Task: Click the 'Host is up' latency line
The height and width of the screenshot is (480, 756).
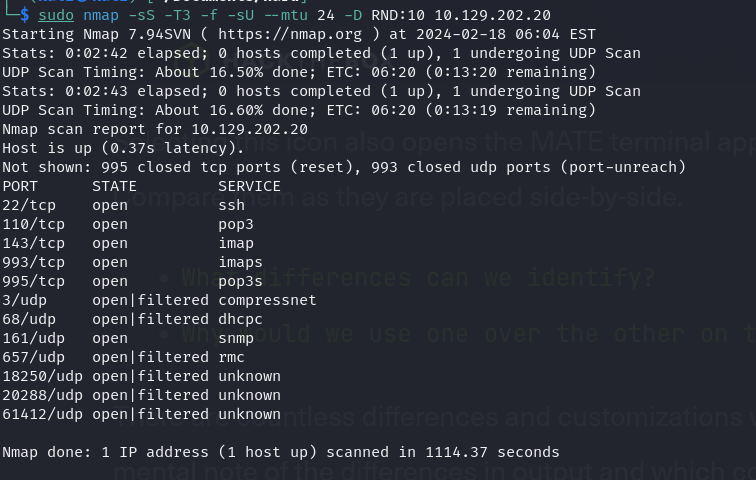Action: click(123, 148)
